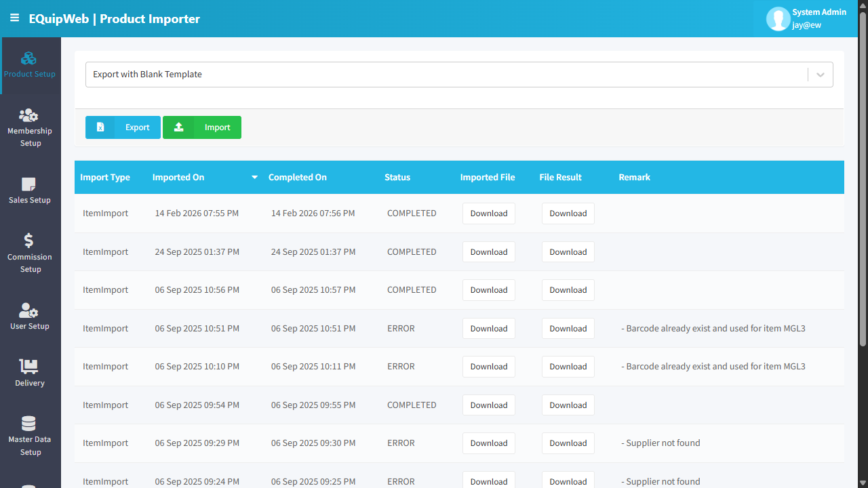Click ItemImport in 14 Feb 2026 row
Viewport: 868px width, 488px height.
coord(106,213)
